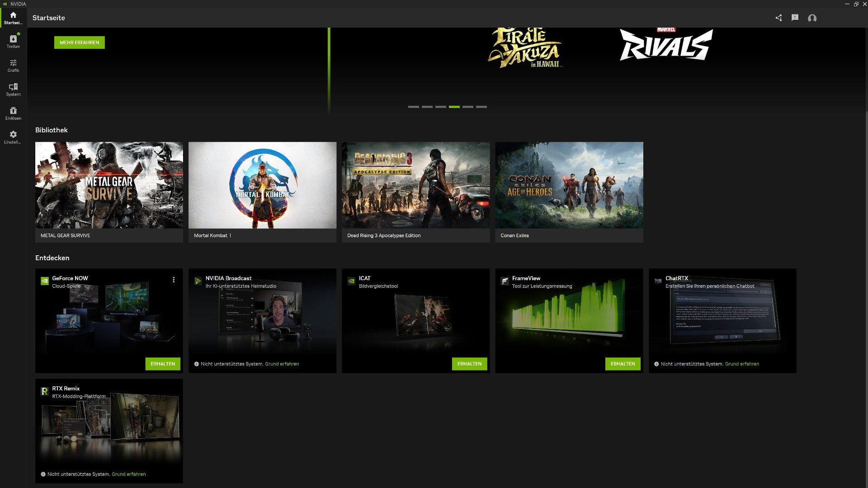Image resolution: width=868 pixels, height=488 pixels.
Task: Click the share icon in header
Action: 778,18
